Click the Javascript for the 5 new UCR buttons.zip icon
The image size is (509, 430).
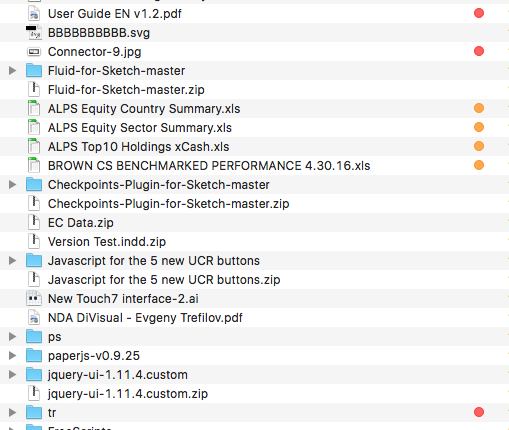(34, 280)
